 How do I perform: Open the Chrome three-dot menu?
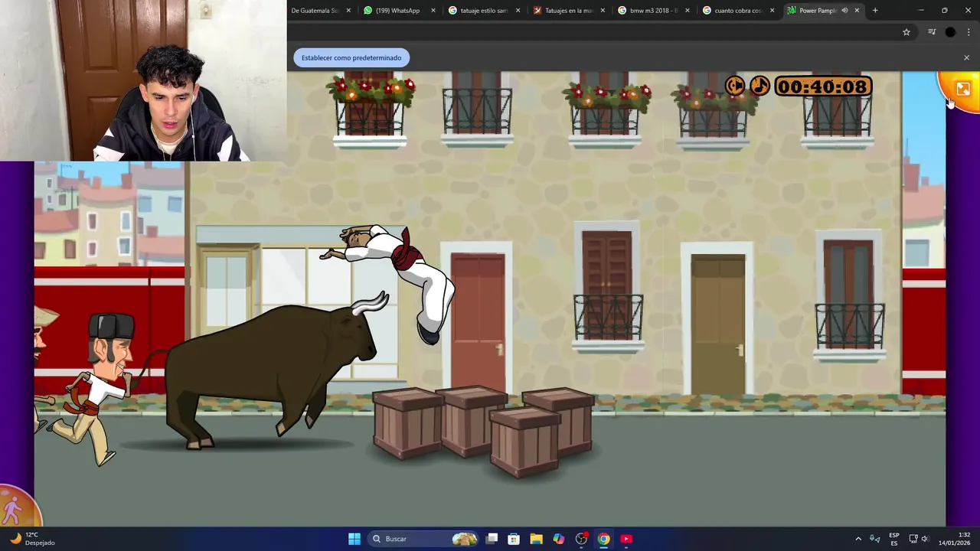pos(969,32)
